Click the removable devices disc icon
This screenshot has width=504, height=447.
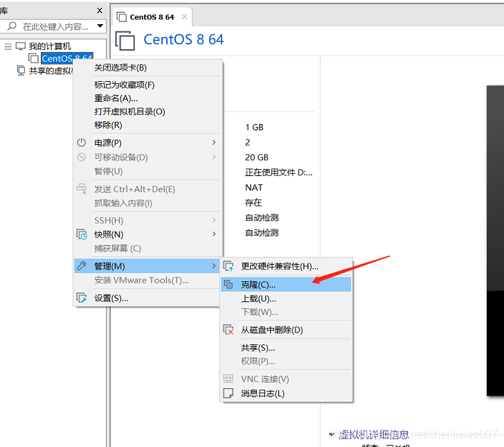81,157
